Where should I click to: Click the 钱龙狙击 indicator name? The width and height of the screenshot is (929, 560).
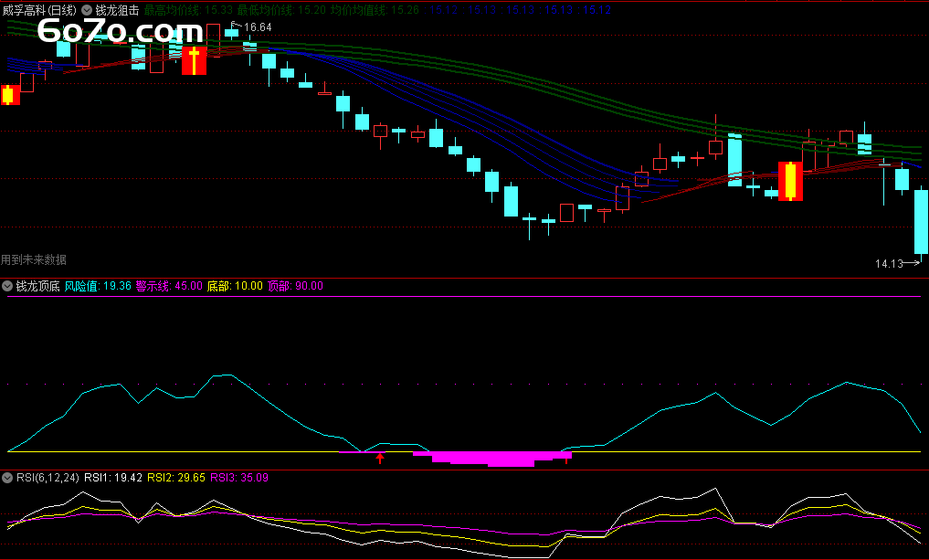[x=117, y=10]
